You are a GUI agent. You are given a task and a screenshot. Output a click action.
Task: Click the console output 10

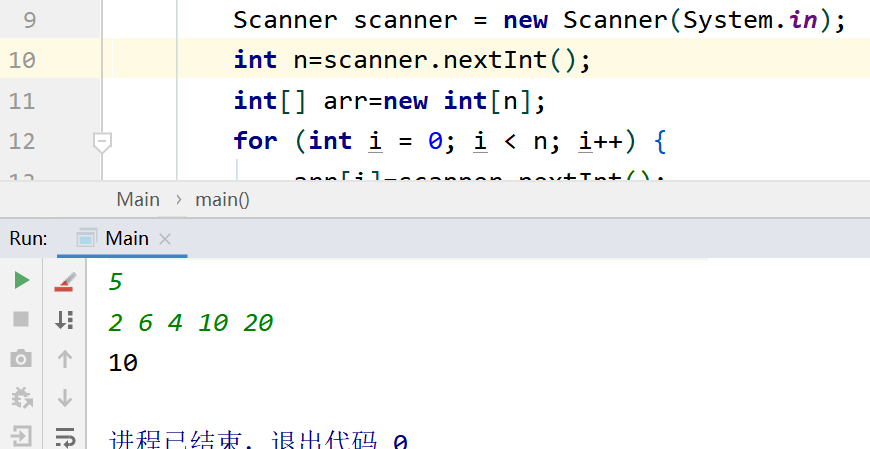123,363
